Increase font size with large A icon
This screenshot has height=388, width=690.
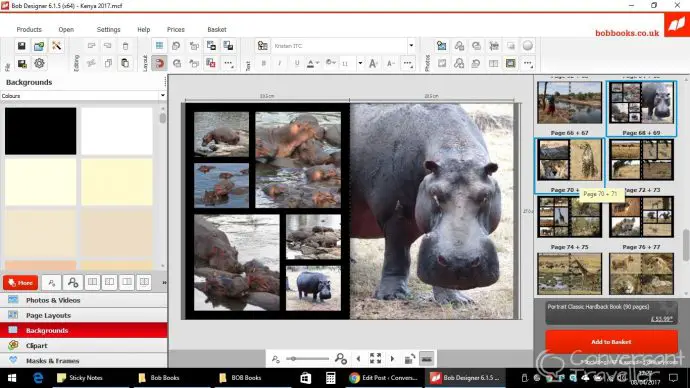373,63
